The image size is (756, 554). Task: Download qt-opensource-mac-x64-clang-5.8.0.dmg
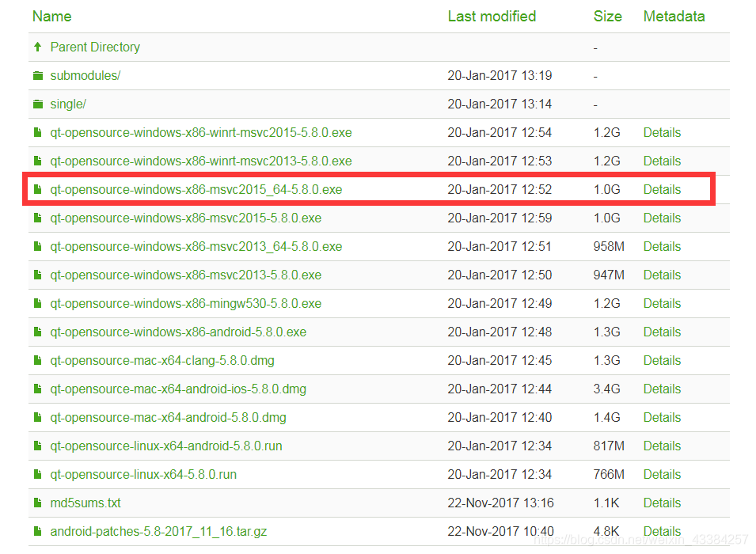click(162, 360)
